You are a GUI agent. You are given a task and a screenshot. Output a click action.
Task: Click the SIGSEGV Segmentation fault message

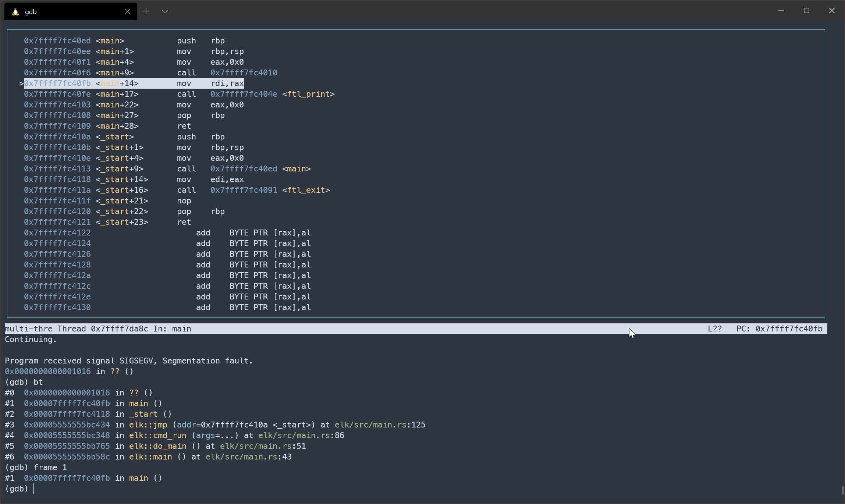pos(129,361)
